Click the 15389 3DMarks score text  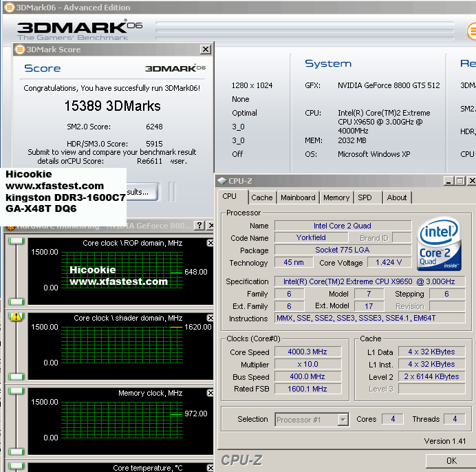pyautogui.click(x=112, y=106)
